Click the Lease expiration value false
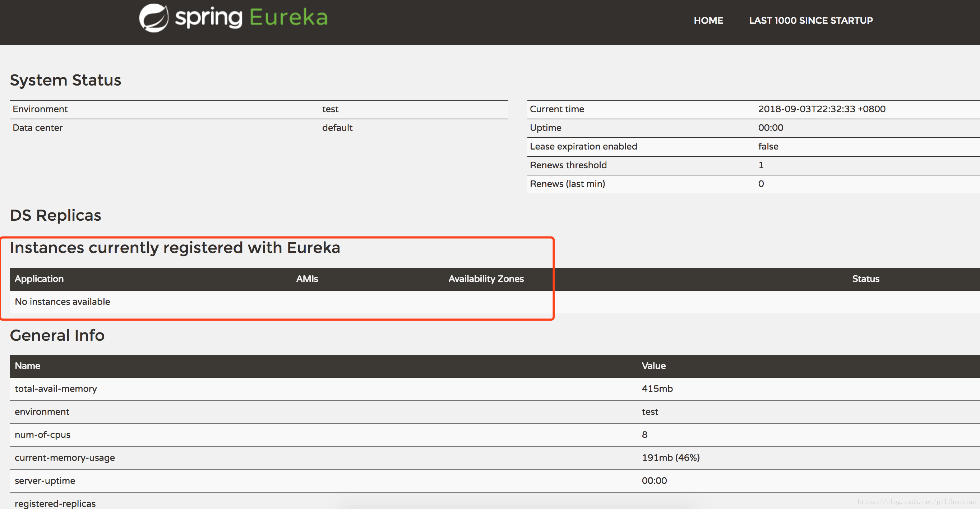Screen dimensions: 980x509 [768, 147]
